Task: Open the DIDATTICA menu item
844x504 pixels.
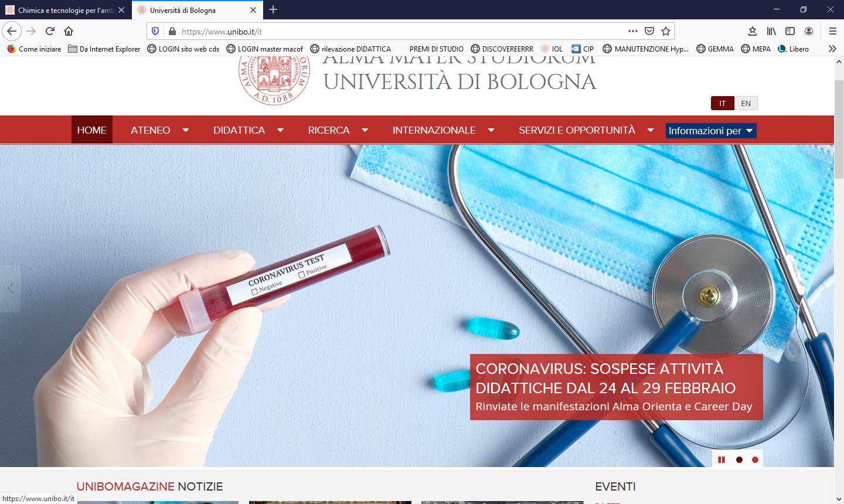Action: click(x=239, y=130)
